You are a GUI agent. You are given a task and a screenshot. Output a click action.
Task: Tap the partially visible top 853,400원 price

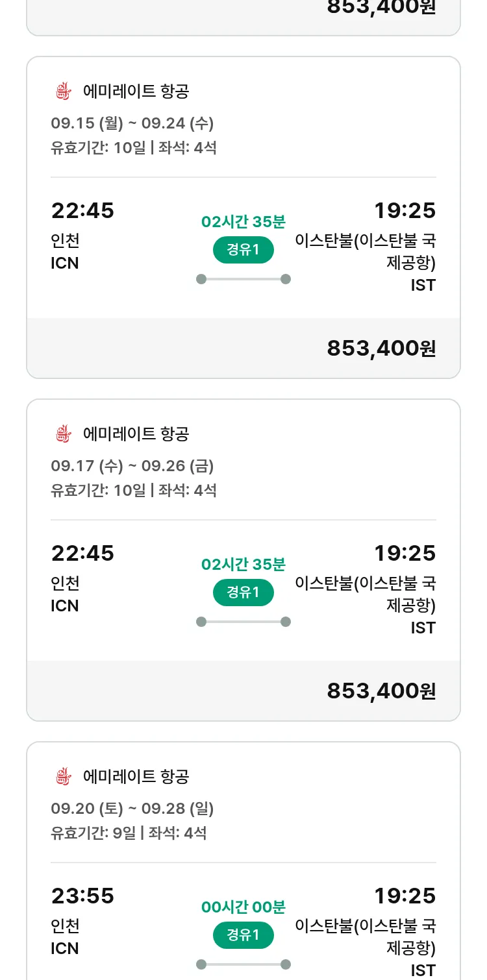(381, 8)
